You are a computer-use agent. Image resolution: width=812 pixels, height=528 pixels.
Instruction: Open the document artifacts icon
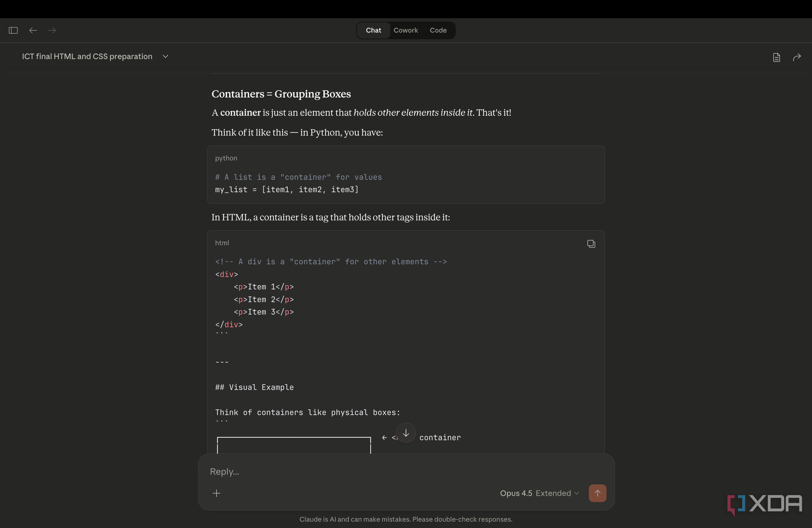tap(777, 57)
